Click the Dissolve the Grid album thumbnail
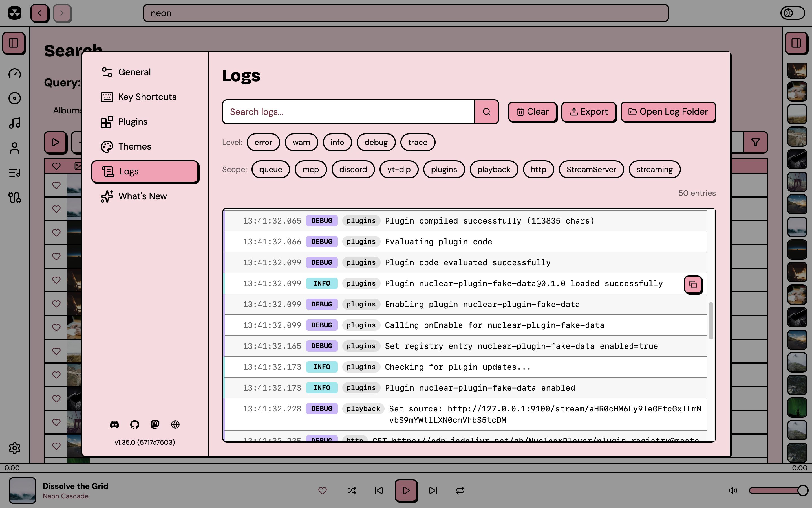This screenshot has height=508, width=812. (x=23, y=490)
